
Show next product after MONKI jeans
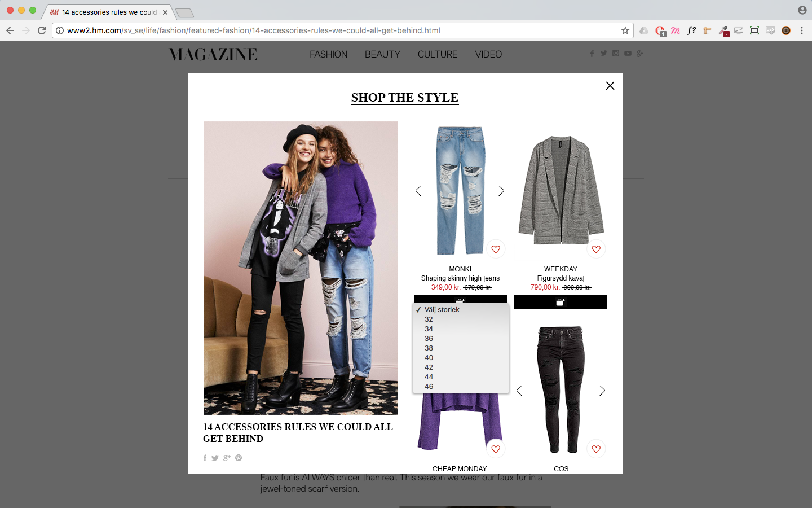(501, 191)
